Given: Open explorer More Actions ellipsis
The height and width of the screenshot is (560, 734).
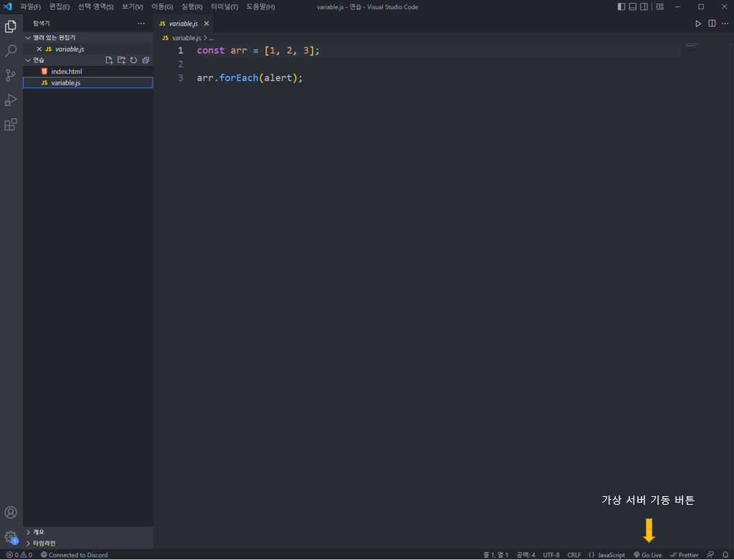Looking at the screenshot, I should 141,24.
